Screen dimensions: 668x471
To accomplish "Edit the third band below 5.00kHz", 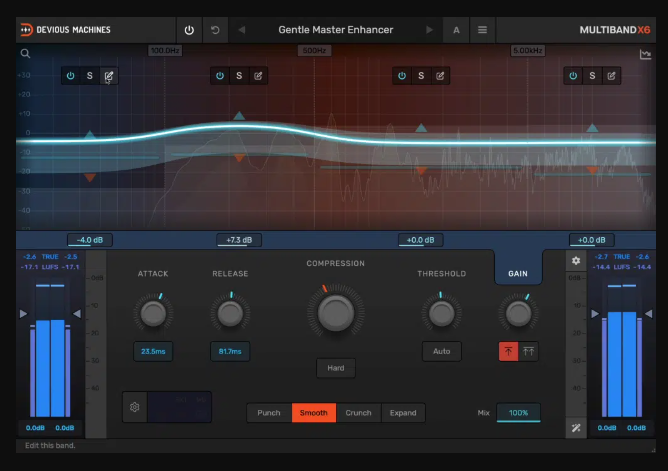I will point(440,76).
